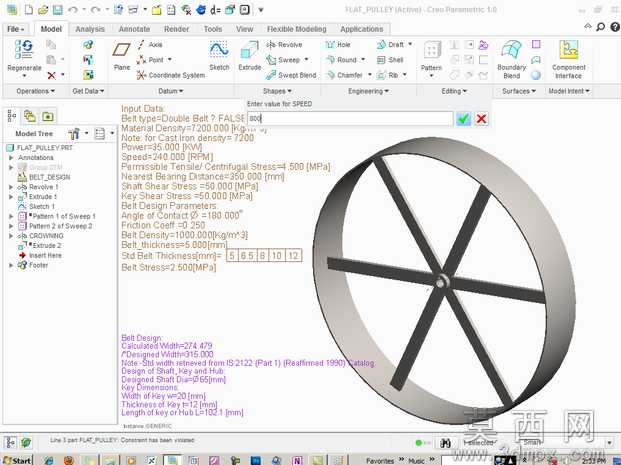Create a Coordinate System
This screenshot has height=465, width=621.
[x=171, y=75]
